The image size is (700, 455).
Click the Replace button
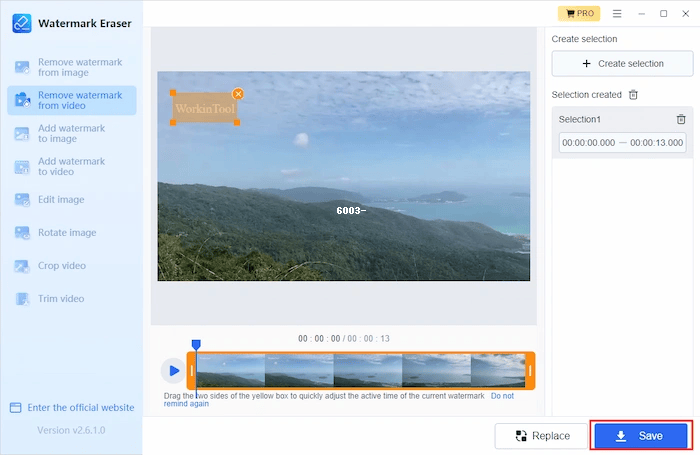click(541, 436)
